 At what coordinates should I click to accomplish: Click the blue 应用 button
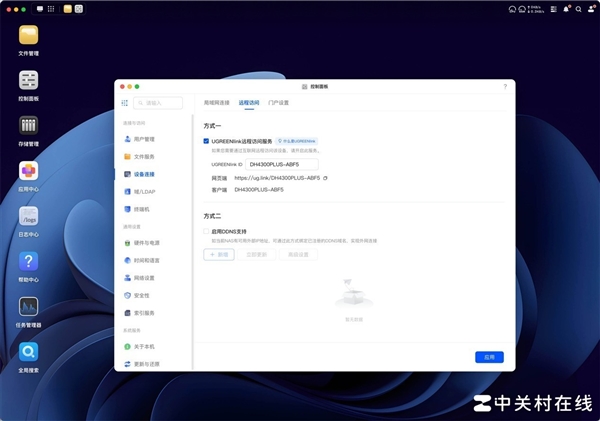click(488, 357)
